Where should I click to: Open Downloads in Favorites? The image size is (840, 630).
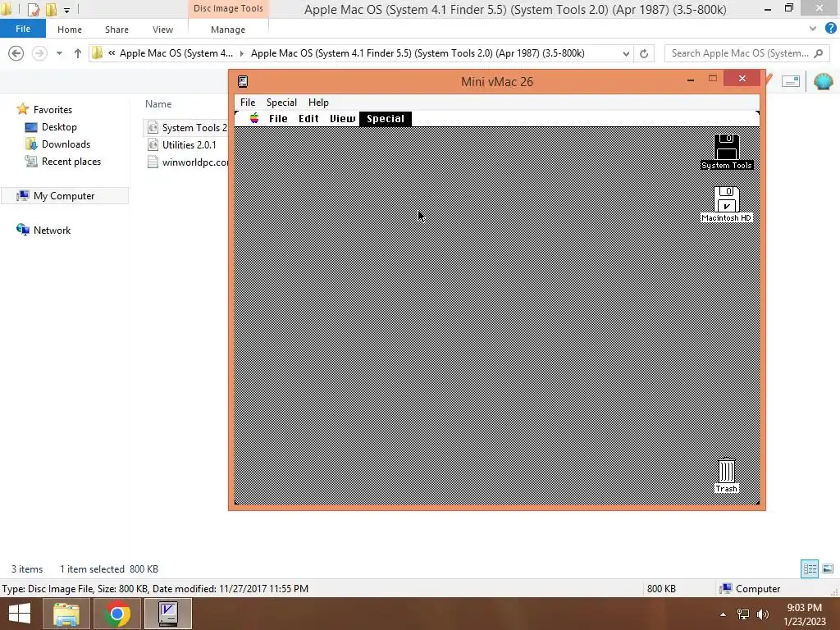(x=66, y=144)
